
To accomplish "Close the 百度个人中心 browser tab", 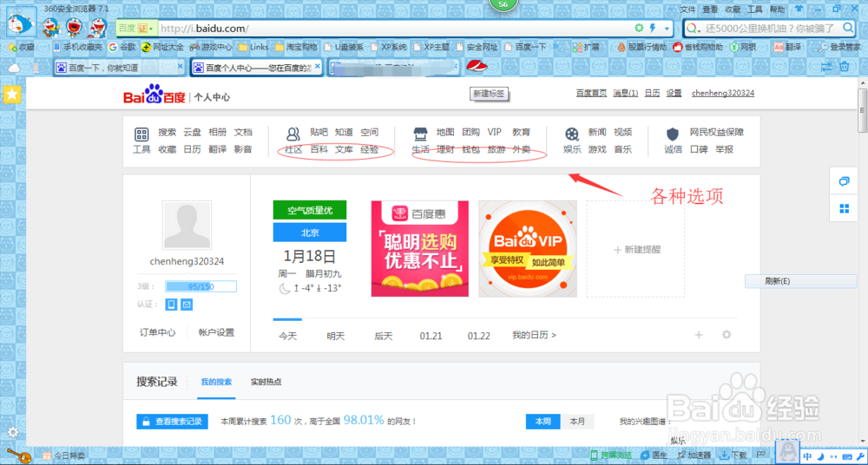I will coord(317,66).
